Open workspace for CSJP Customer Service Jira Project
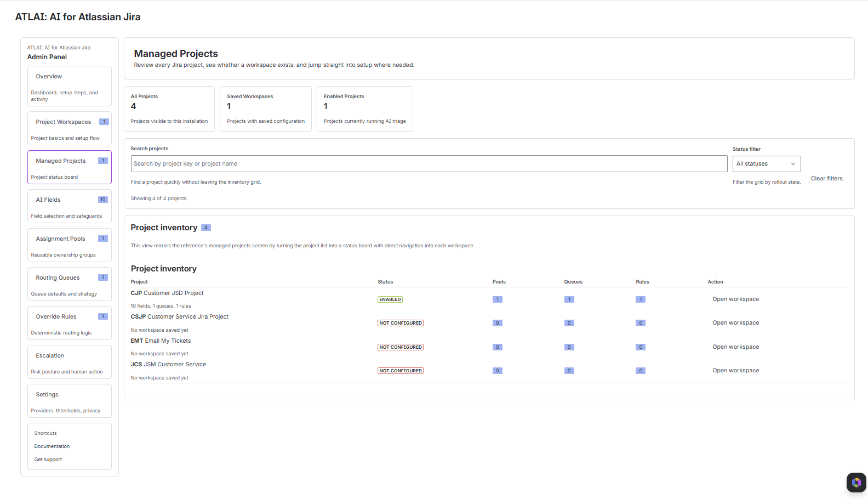The image size is (868, 499). [735, 323]
